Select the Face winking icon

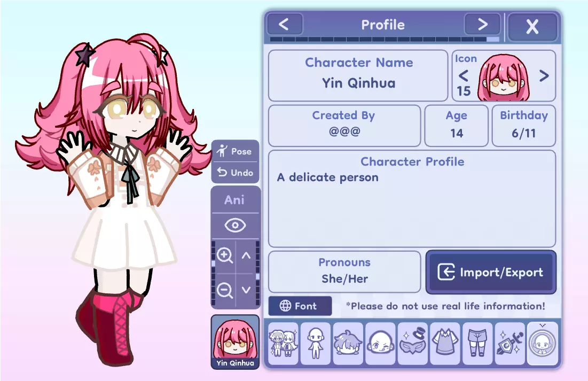(380, 344)
